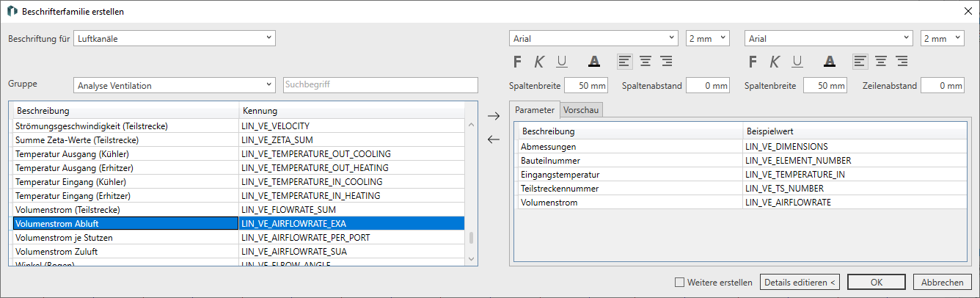Open the first Arial font dropdown
Screen dimensions: 980x298
pos(593,38)
